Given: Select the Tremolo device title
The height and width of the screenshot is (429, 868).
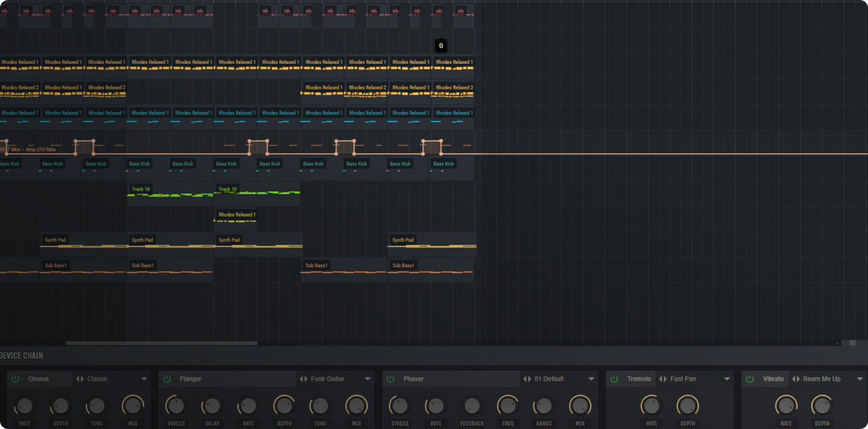Looking at the screenshot, I should [638, 379].
